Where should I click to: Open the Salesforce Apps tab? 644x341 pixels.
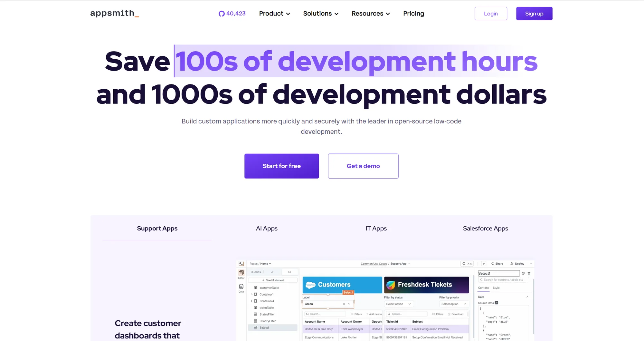tap(486, 229)
